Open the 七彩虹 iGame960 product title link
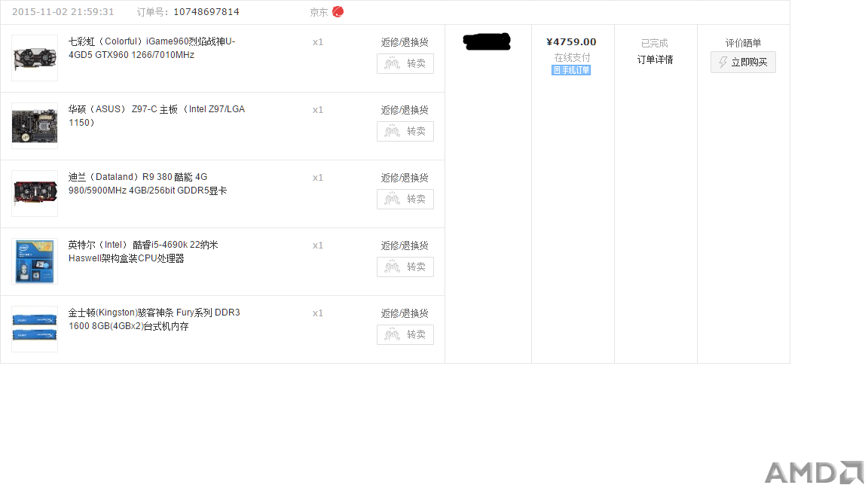The height and width of the screenshot is (488, 868). pyautogui.click(x=151, y=48)
